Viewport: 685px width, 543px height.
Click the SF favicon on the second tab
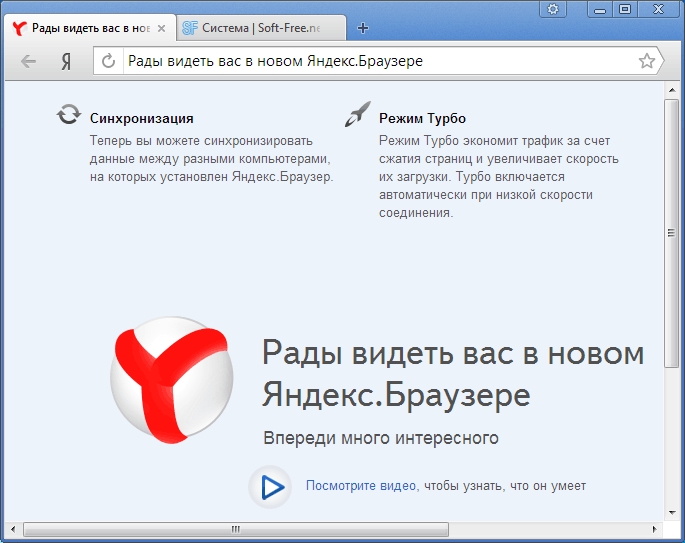190,28
